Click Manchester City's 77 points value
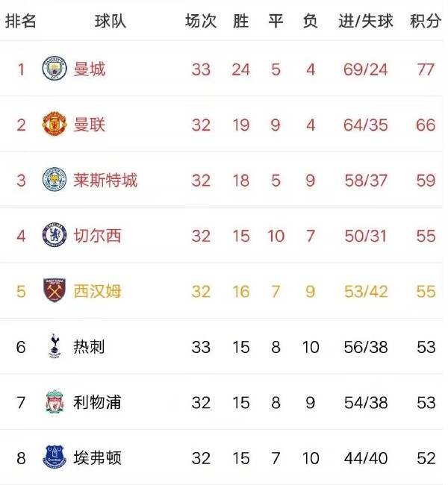Image resolution: width=448 pixels, height=485 pixels. pos(426,69)
